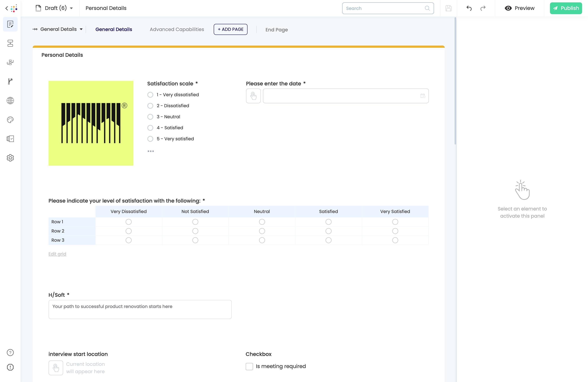
Task: Select '4 - Satisfied' radio option
Action: (150, 128)
